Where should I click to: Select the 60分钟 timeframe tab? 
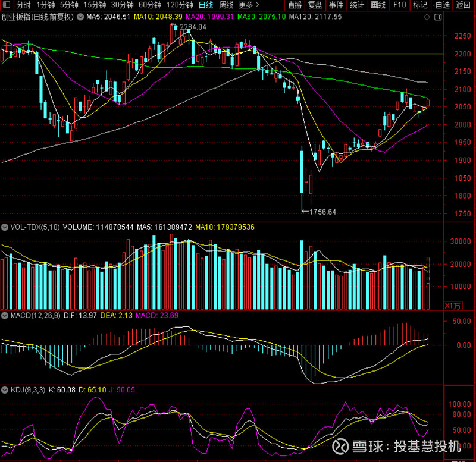point(150,5)
